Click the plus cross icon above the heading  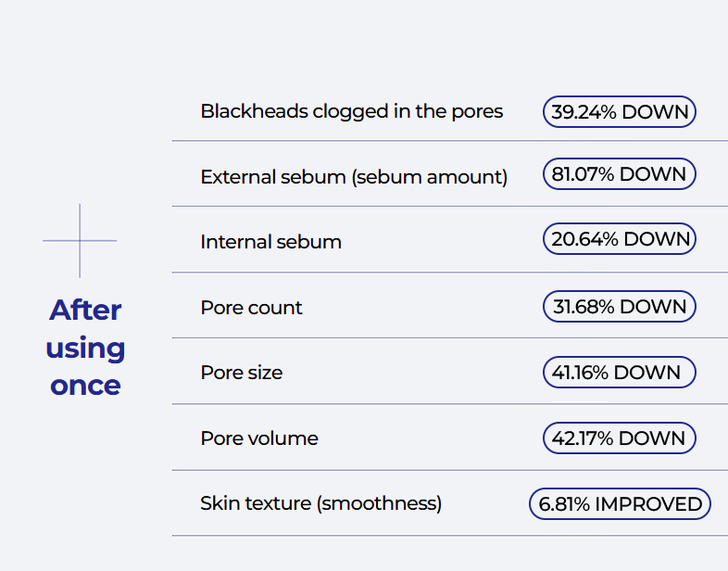tap(80, 241)
